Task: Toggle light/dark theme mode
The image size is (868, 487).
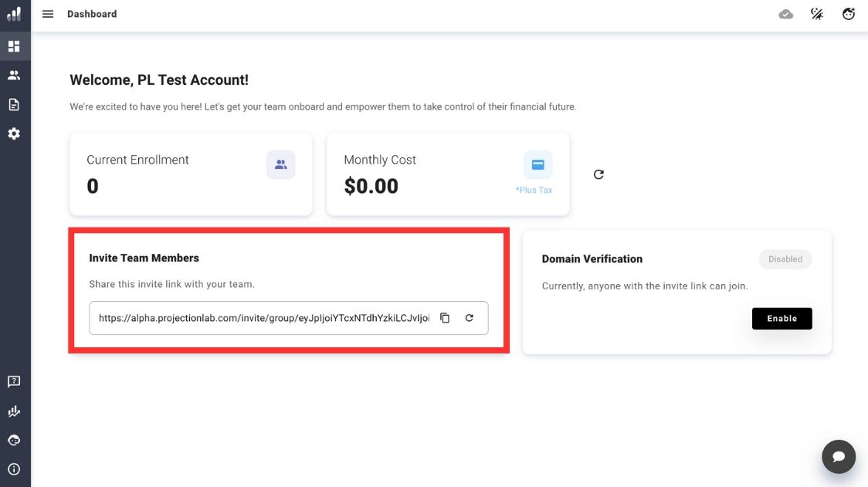Action: pos(817,14)
